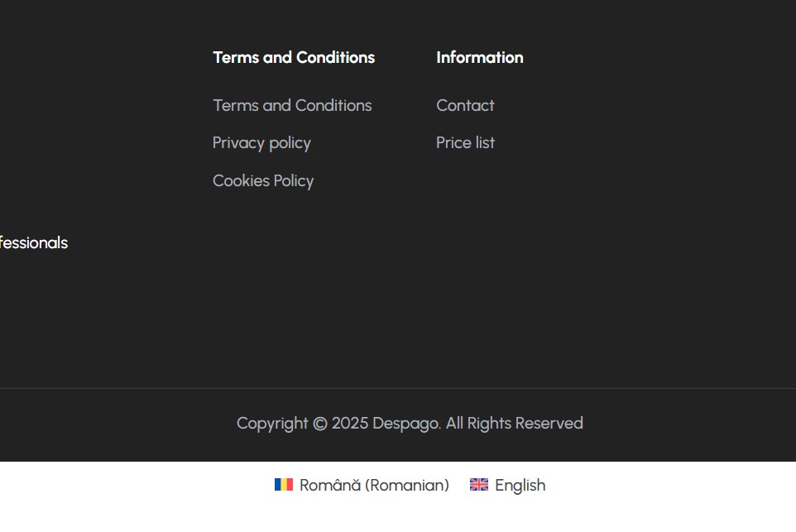Go to the Contact page

click(465, 105)
